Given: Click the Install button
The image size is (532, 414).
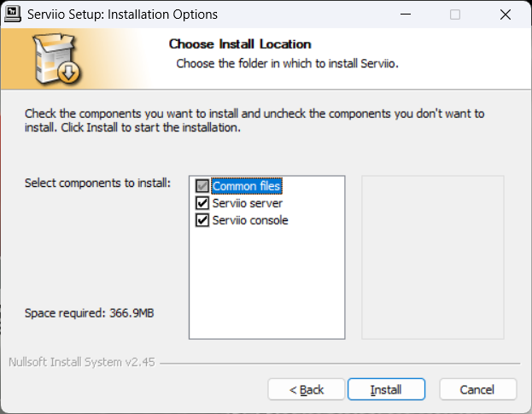Looking at the screenshot, I should tap(386, 389).
